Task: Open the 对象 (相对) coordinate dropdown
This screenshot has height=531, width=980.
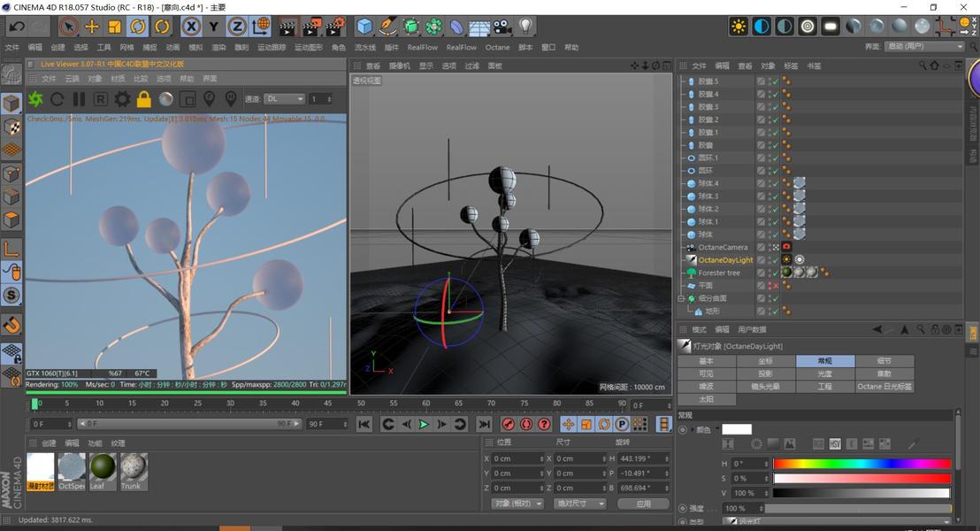Action: click(517, 504)
